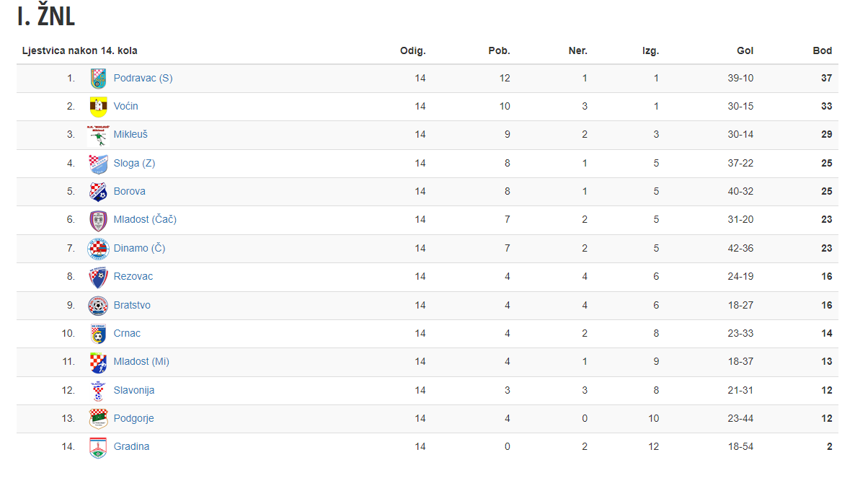
Task: Click the Voćin club crest icon
Action: tap(98, 107)
